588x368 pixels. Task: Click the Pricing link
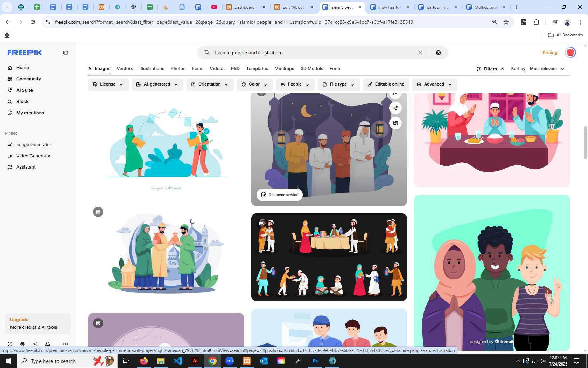pyautogui.click(x=550, y=52)
